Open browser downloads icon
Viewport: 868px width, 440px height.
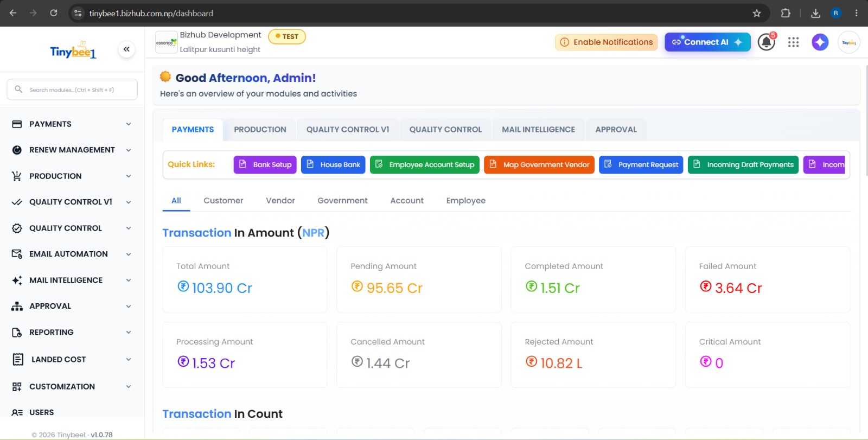[815, 13]
